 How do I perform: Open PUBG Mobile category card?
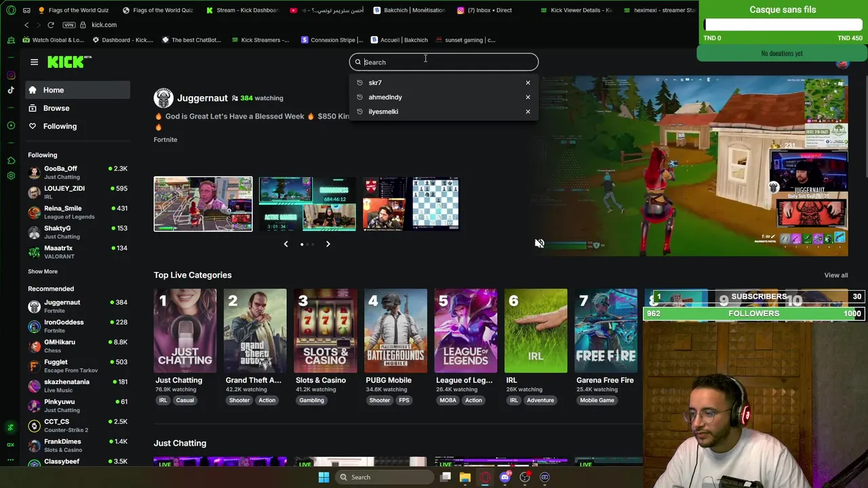pyautogui.click(x=396, y=331)
